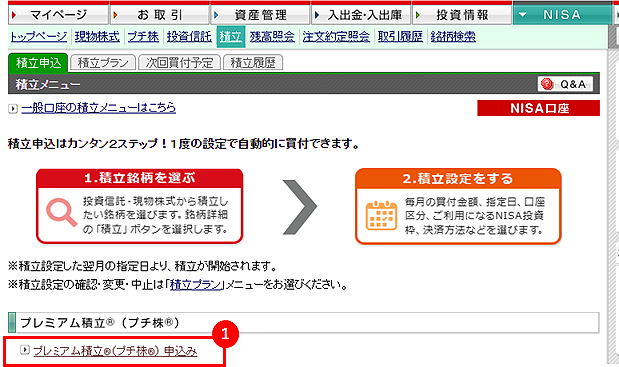Open 注文約定照会 submenu link
This screenshot has width=619, height=367.
(336, 37)
